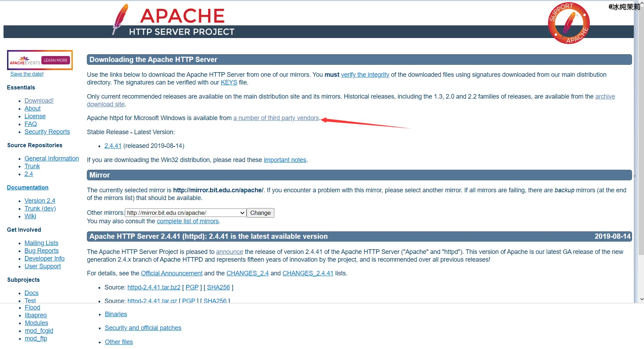The width and height of the screenshot is (644, 349).
Task: Open User Support link
Action: [x=43, y=266]
